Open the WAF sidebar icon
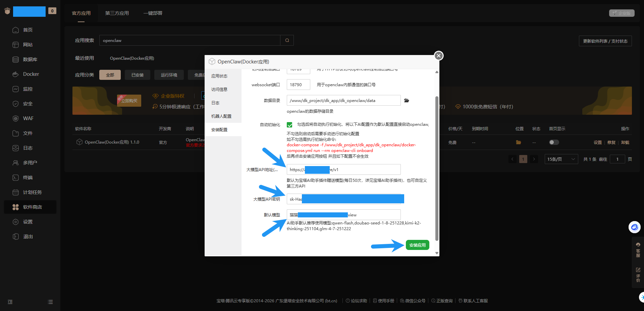This screenshot has width=644, height=311. (15, 118)
